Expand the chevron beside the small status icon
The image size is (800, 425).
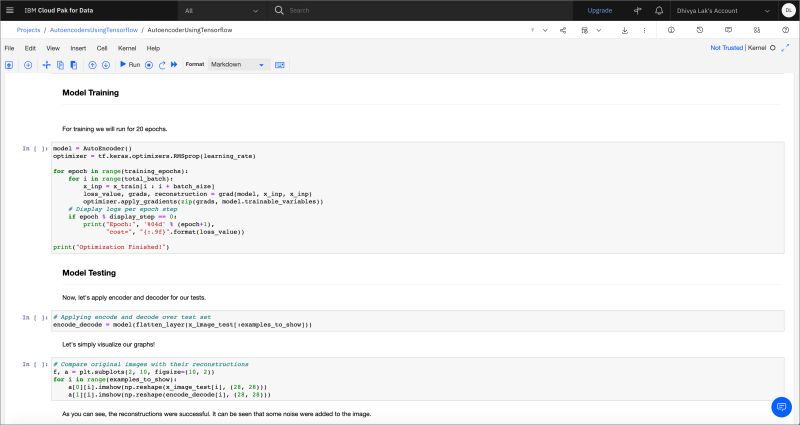coord(545,31)
